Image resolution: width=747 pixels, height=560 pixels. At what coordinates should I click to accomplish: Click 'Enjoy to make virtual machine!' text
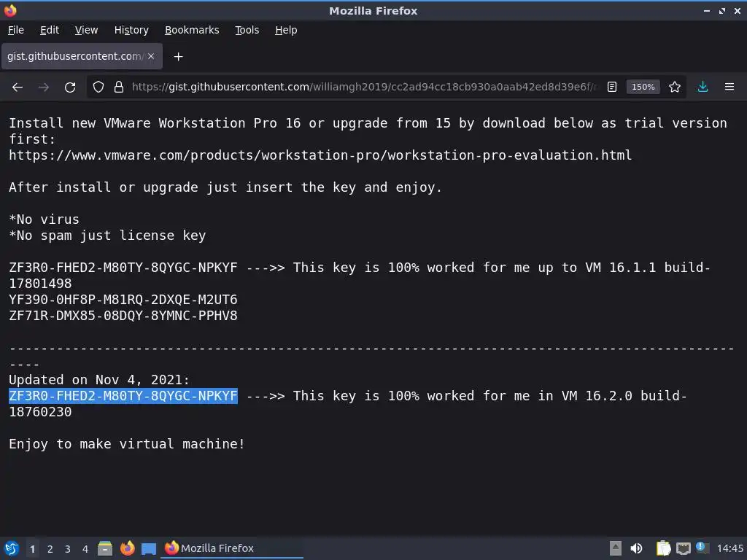click(127, 444)
